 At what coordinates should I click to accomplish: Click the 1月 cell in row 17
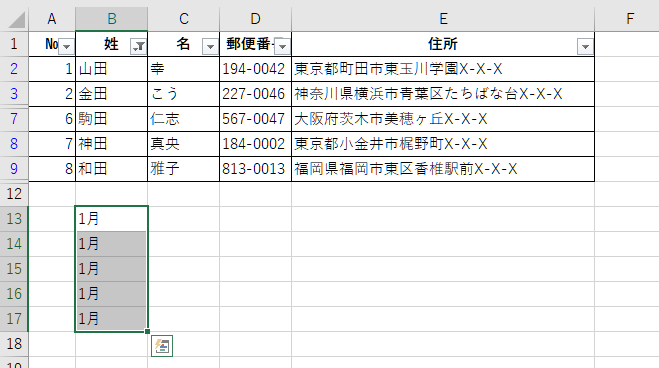pyautogui.click(x=111, y=319)
